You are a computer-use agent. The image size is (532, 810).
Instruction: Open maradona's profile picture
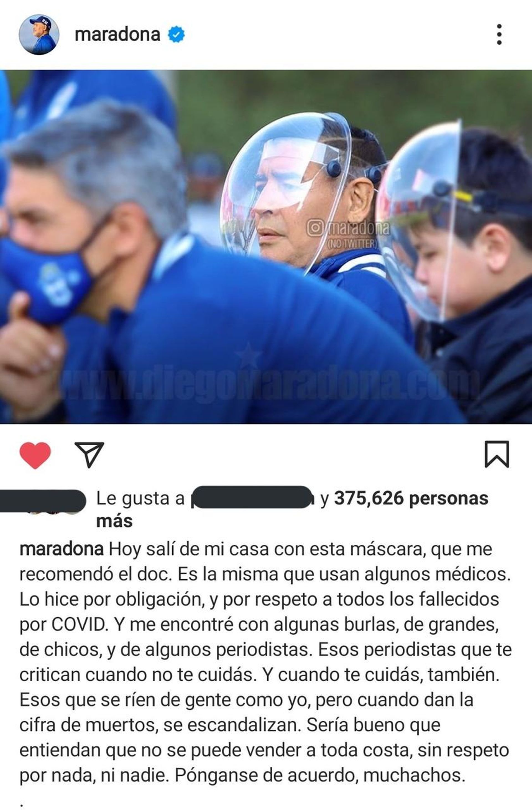click(x=39, y=34)
